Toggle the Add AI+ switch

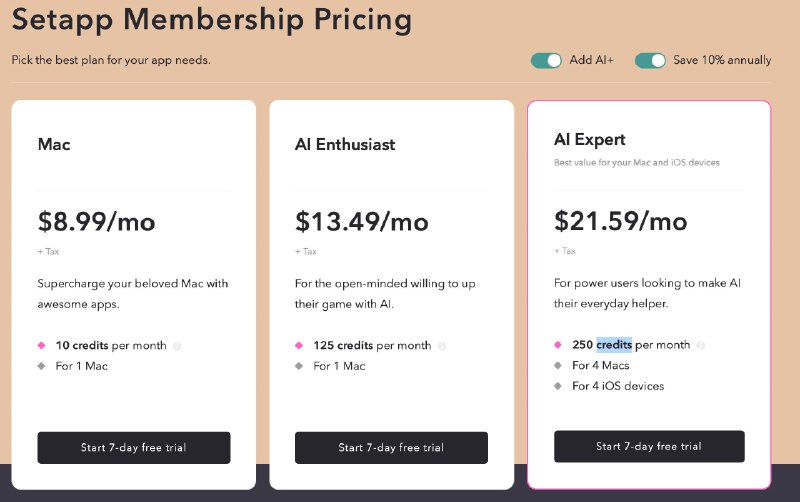click(546, 60)
